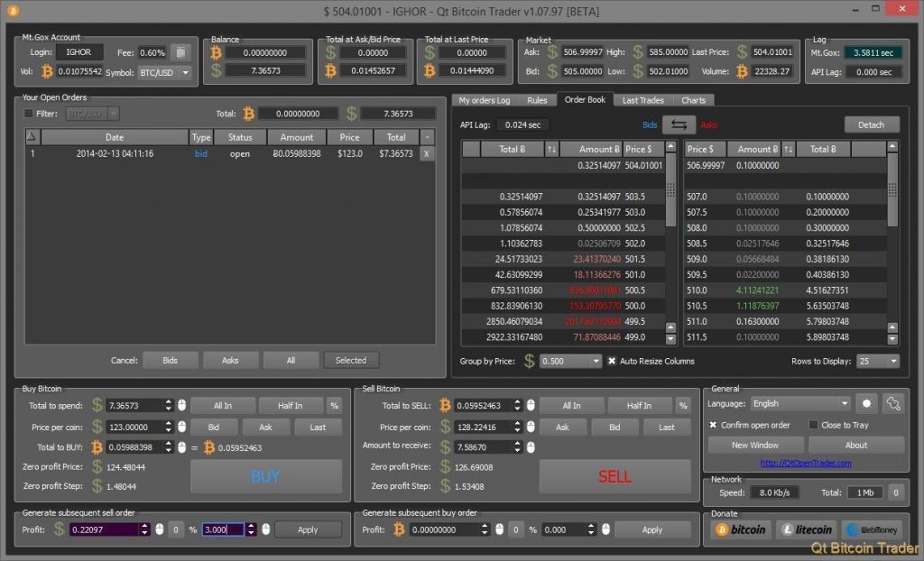Viewport: 924px width, 561px height.
Task: Click the big BUY button
Action: click(x=266, y=476)
